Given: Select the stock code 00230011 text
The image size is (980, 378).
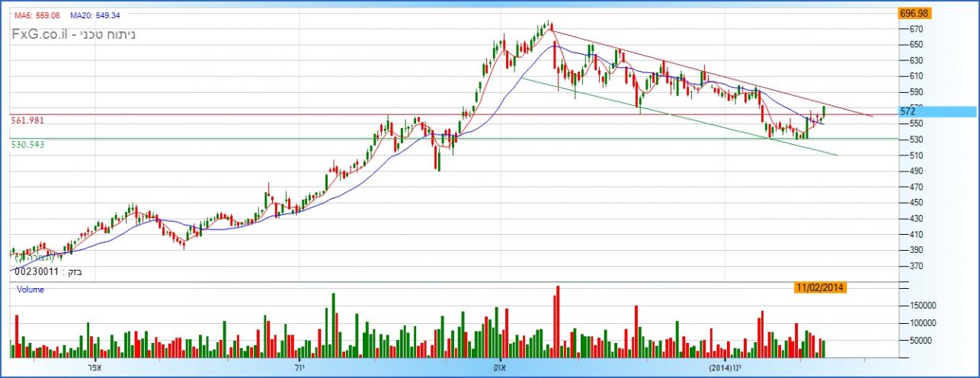Looking at the screenshot, I should click(x=35, y=271).
